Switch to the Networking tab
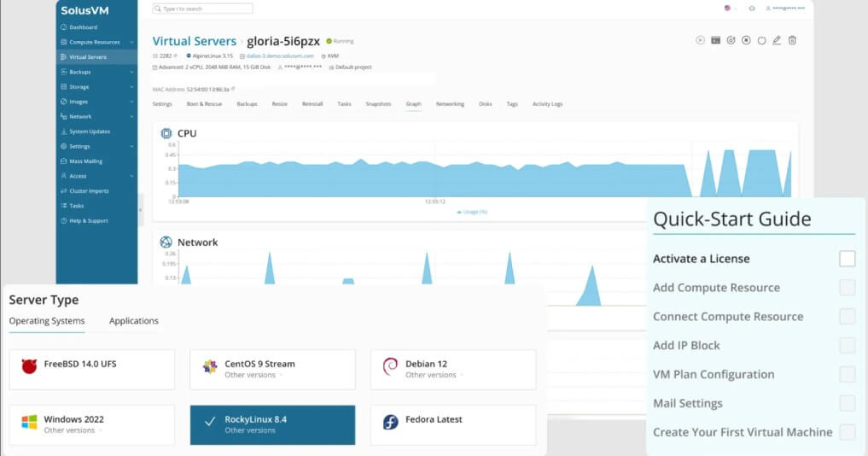 click(x=450, y=104)
